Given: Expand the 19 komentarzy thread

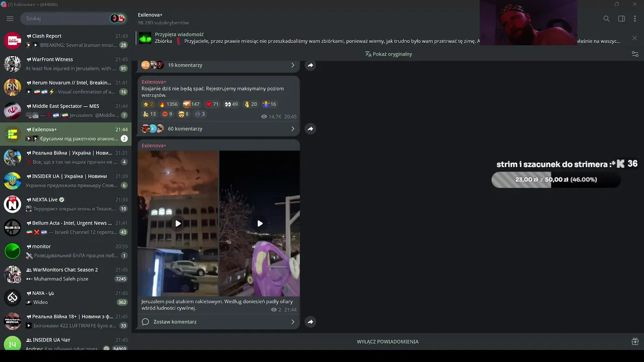Looking at the screenshot, I should tap(218, 65).
